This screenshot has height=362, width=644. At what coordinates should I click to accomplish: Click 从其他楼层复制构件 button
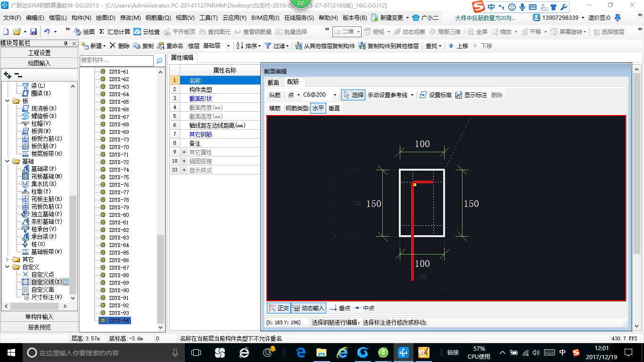click(325, 46)
